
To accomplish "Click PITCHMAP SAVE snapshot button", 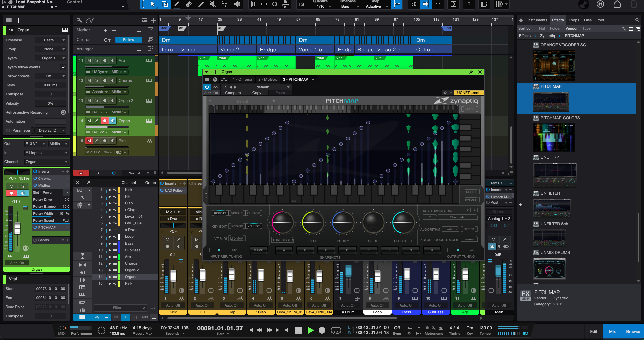I will [259, 250].
